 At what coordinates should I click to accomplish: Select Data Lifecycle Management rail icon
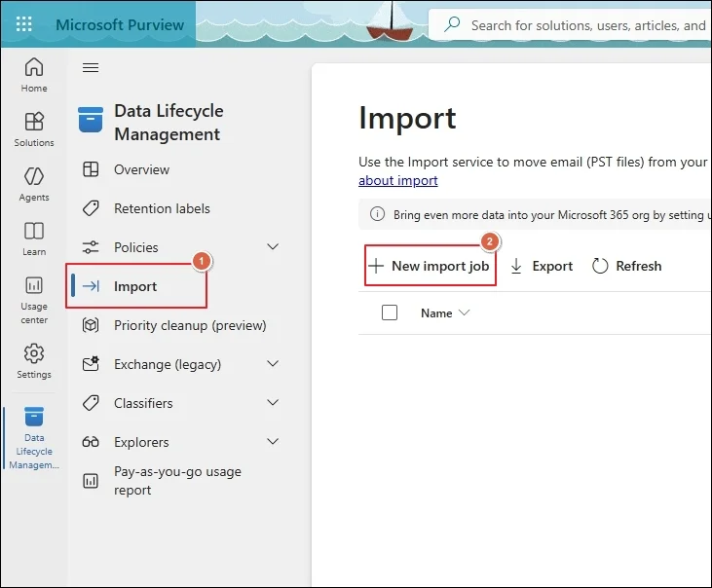(x=34, y=417)
